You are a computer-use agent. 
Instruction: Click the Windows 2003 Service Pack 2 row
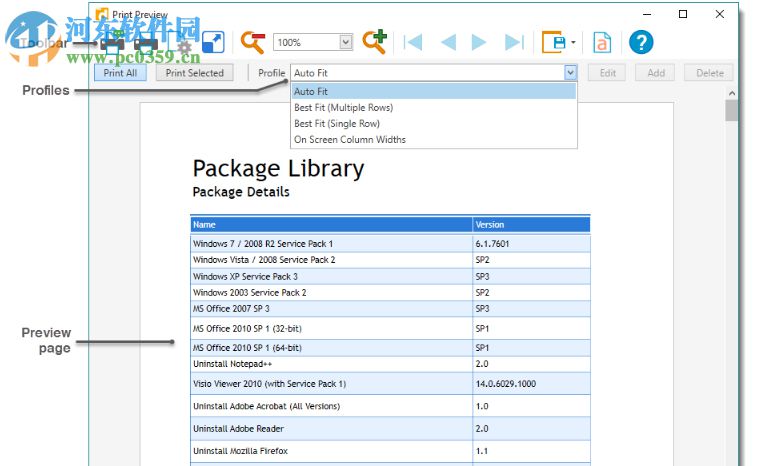click(x=390, y=292)
